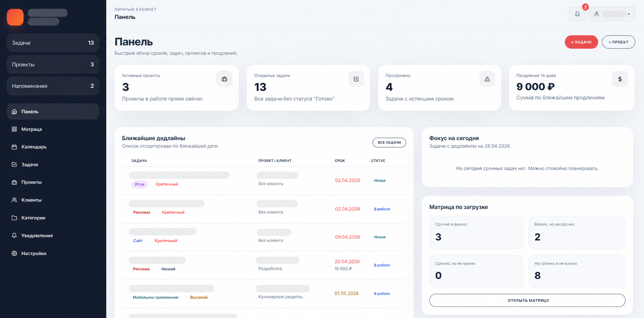Click the Проекты 3 counter tile
The height and width of the screenshot is (318, 644).
[53, 64]
